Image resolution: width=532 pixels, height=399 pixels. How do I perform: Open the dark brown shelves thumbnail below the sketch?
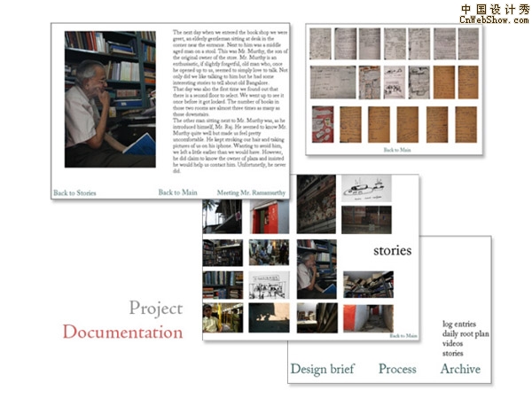point(366,220)
